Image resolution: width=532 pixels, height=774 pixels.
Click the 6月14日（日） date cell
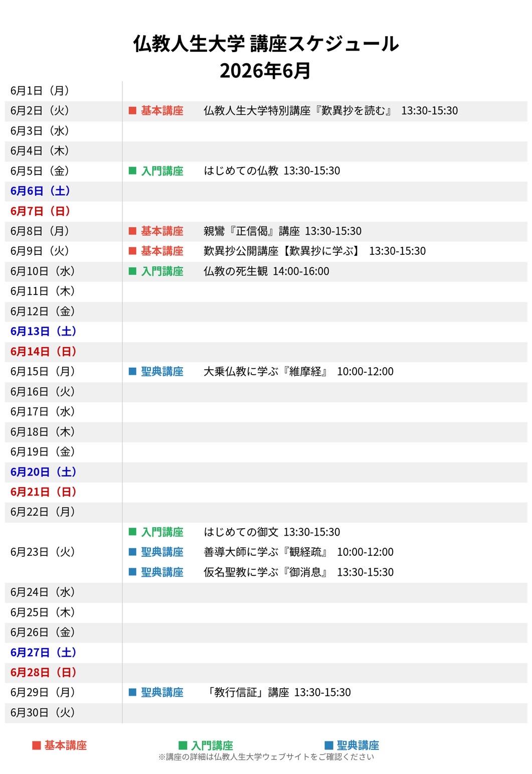pyautogui.click(x=43, y=352)
